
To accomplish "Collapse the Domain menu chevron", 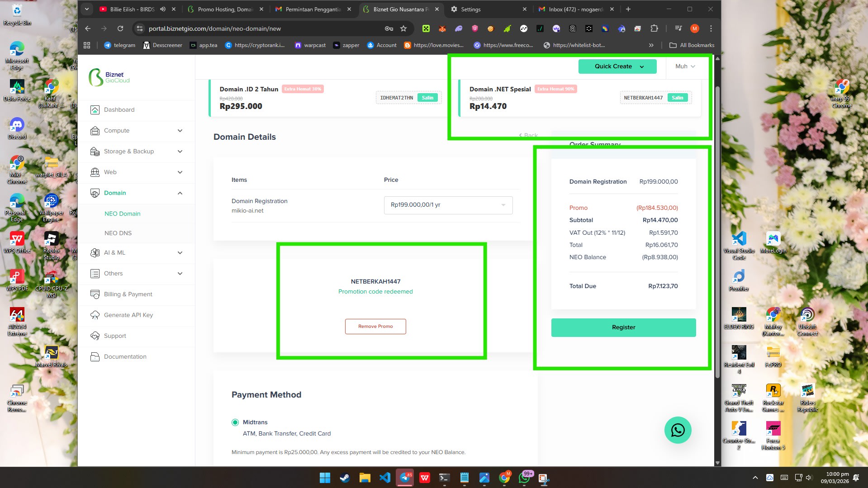I will [x=180, y=193].
